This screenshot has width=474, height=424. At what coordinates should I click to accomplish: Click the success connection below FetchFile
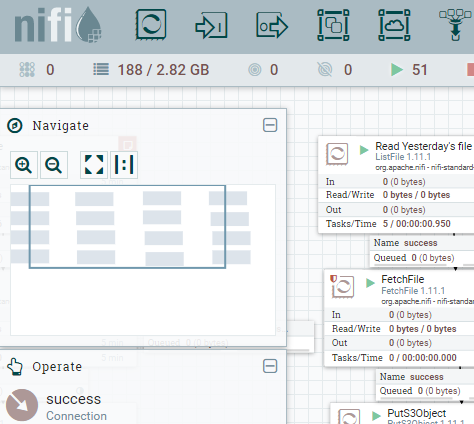pyautogui.click(x=425, y=384)
